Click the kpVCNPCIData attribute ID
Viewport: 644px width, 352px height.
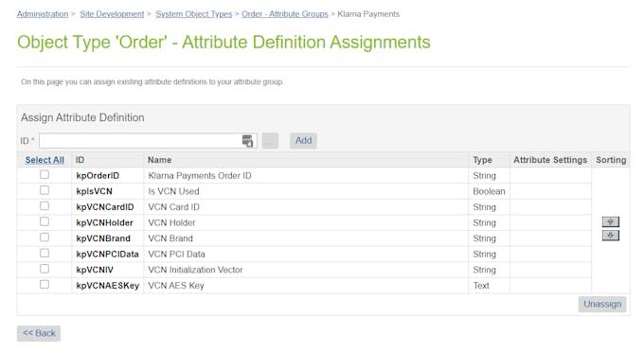[x=107, y=254]
